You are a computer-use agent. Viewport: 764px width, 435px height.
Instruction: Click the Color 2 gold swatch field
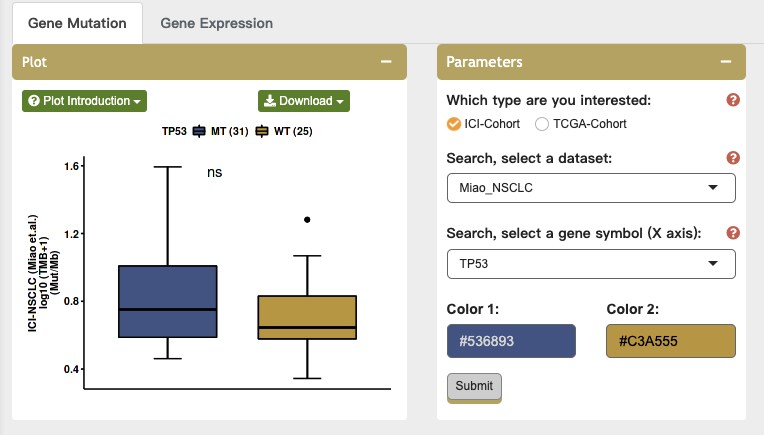[670, 341]
